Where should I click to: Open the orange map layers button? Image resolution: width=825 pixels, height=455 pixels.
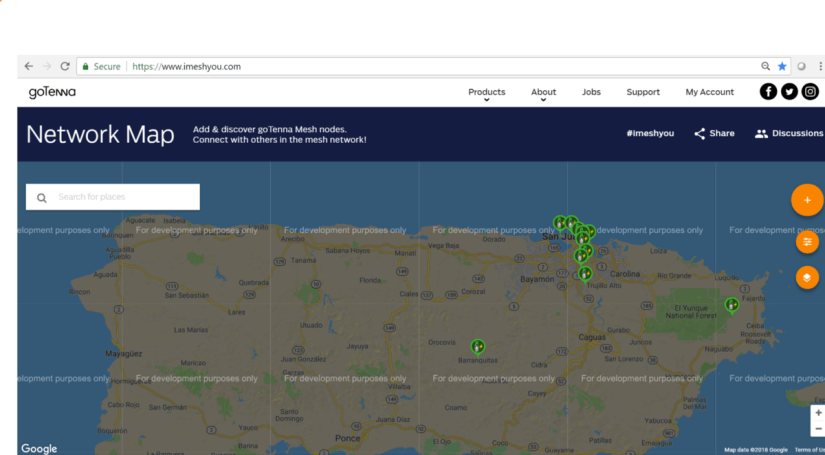pos(807,277)
